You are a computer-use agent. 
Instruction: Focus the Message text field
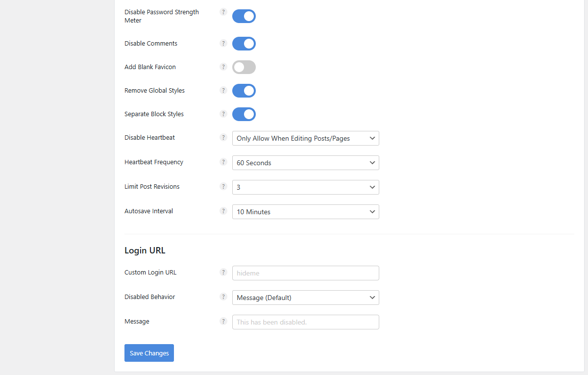tap(305, 322)
